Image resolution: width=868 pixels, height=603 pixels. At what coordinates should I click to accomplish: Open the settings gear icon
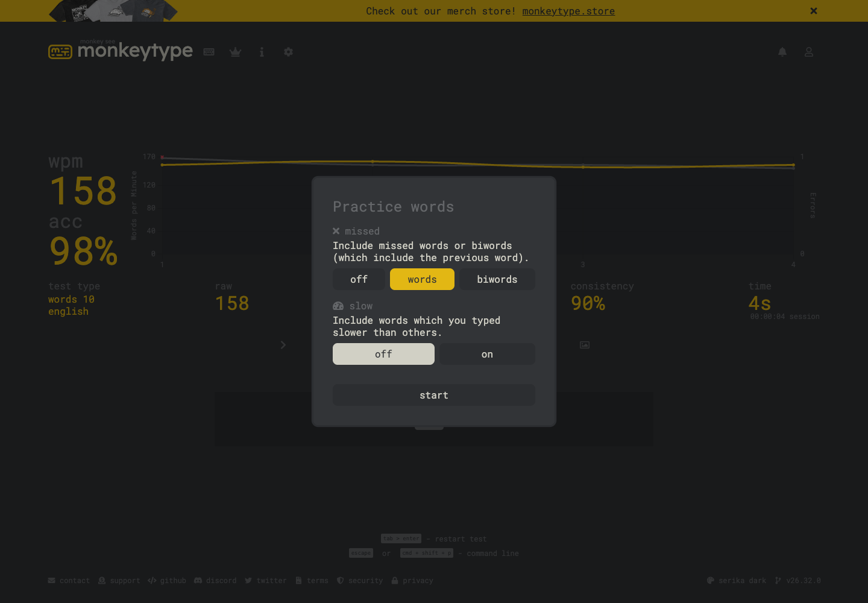pos(288,52)
